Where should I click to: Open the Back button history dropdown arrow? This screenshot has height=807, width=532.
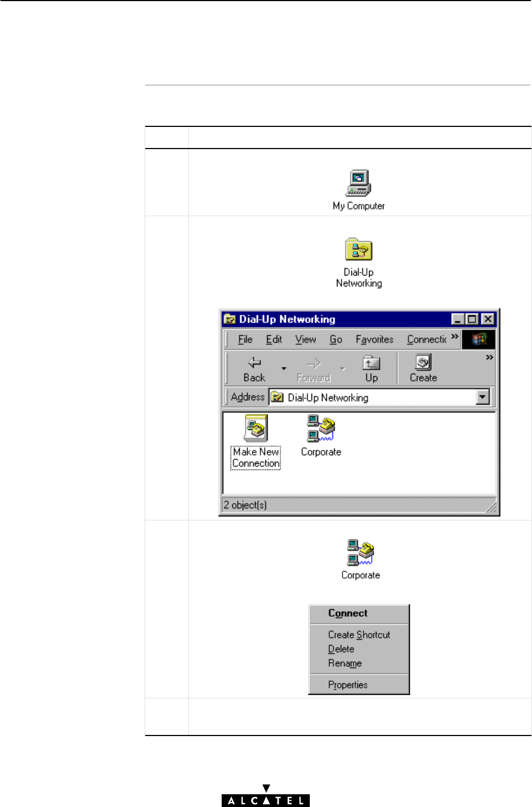[284, 369]
